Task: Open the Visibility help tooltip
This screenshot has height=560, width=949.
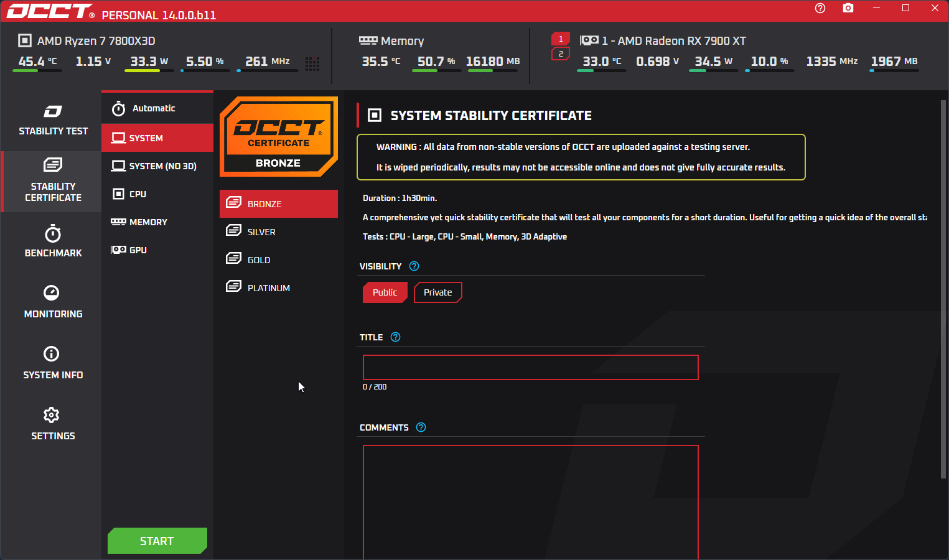Action: pos(413,266)
